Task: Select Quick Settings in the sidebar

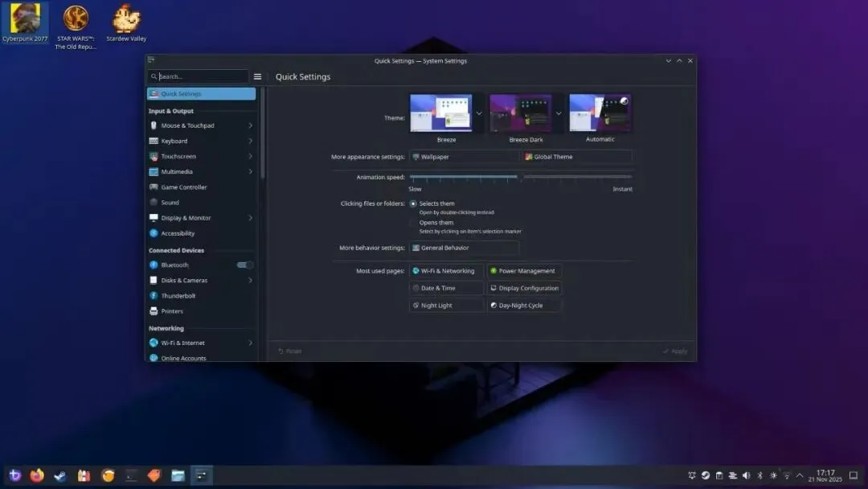Action: click(x=202, y=93)
